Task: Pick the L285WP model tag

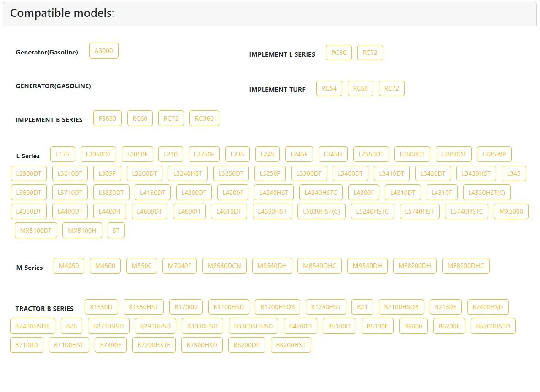Action: [x=494, y=154]
